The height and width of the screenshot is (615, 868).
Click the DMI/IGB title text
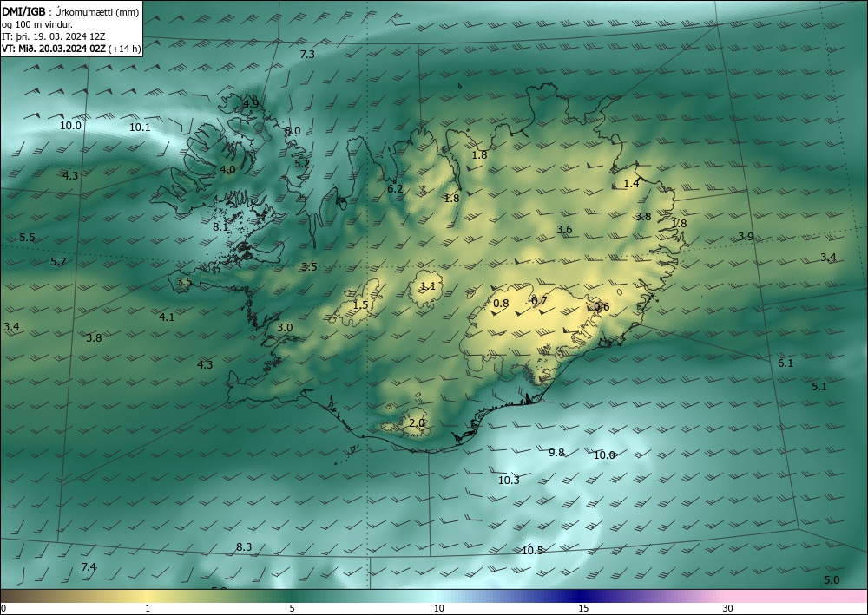point(23,12)
